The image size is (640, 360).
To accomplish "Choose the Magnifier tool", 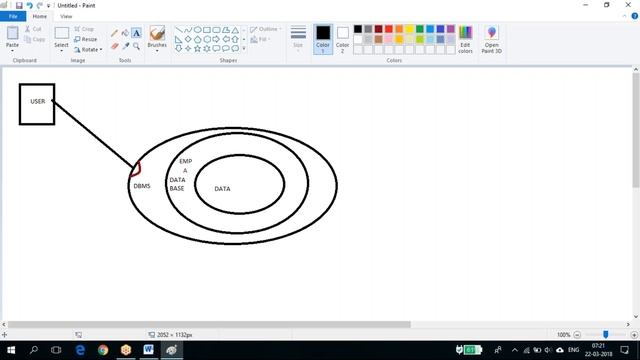I will pyautogui.click(x=136, y=46).
